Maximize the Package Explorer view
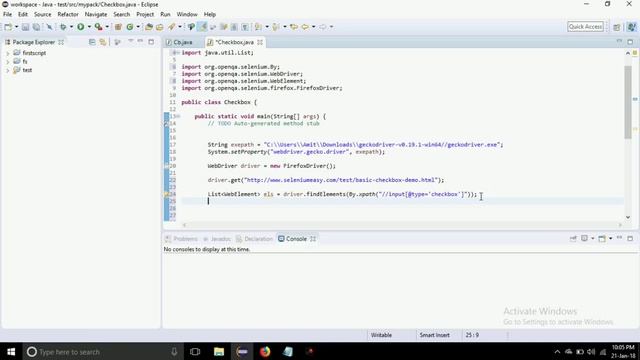 (x=151, y=42)
